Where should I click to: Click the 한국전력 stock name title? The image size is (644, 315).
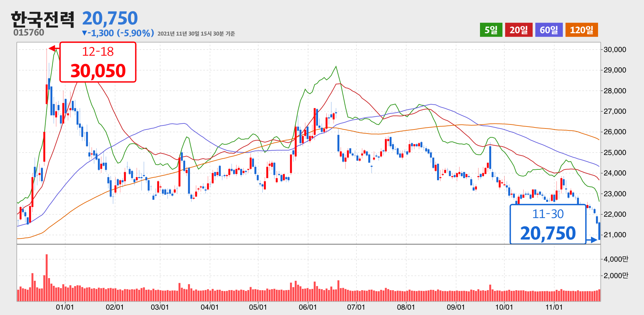(43, 19)
